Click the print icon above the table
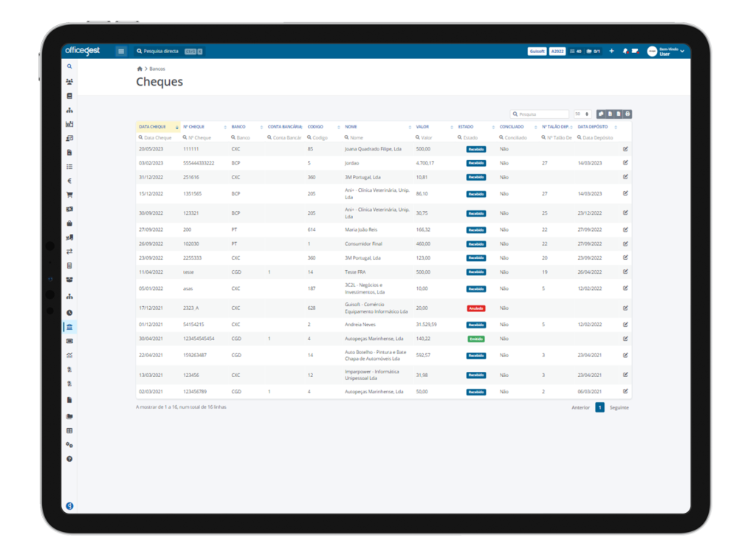The height and width of the screenshot is (560, 756). click(x=628, y=114)
